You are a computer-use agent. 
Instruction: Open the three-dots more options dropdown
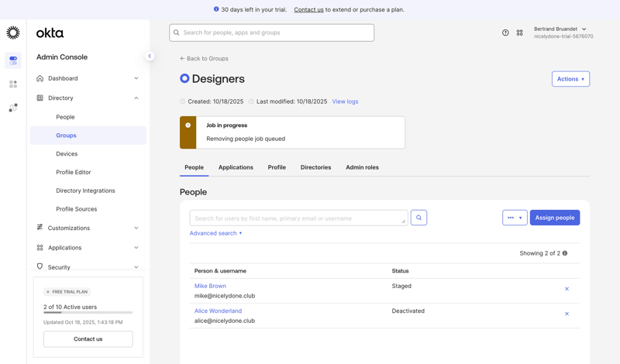coord(515,218)
